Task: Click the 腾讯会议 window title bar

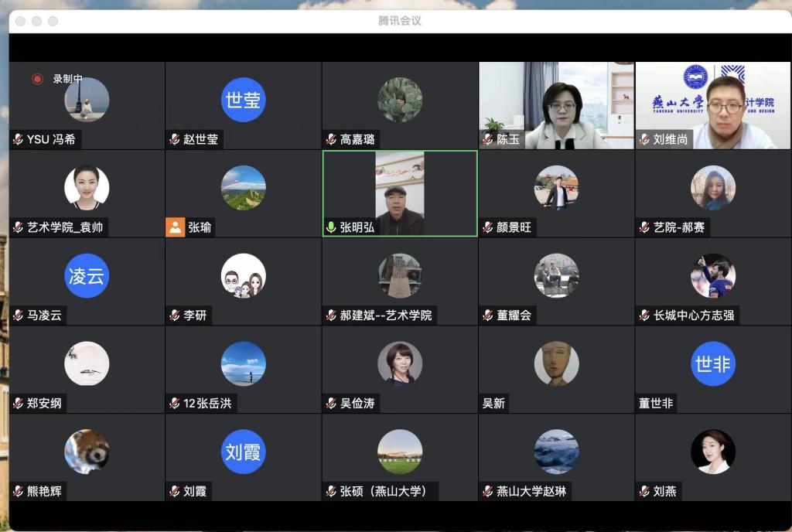Action: click(400, 21)
